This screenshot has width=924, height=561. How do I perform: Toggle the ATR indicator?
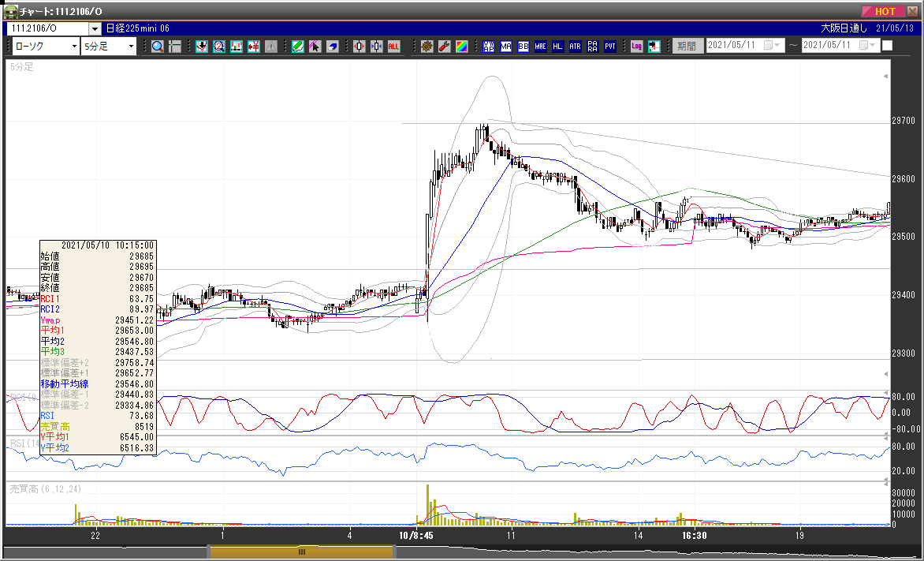click(x=576, y=46)
